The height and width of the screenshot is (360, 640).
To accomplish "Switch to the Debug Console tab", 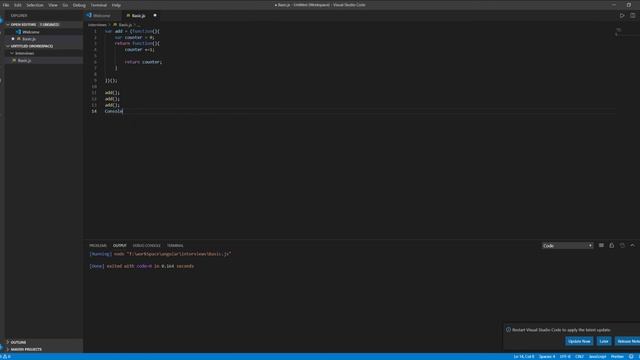I will [x=147, y=246].
